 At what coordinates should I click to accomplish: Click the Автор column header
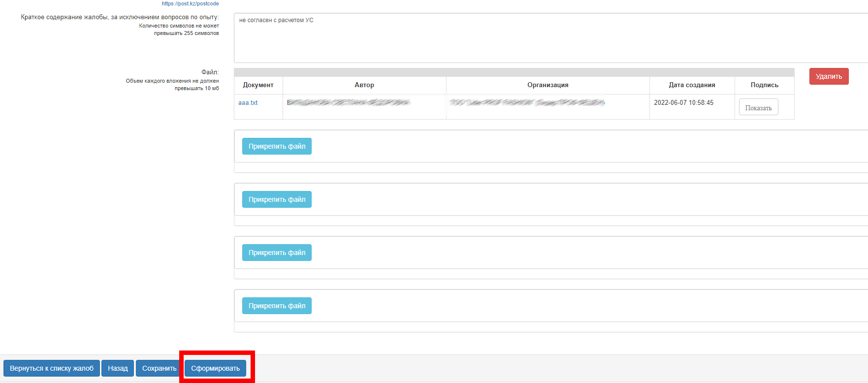[x=364, y=85]
